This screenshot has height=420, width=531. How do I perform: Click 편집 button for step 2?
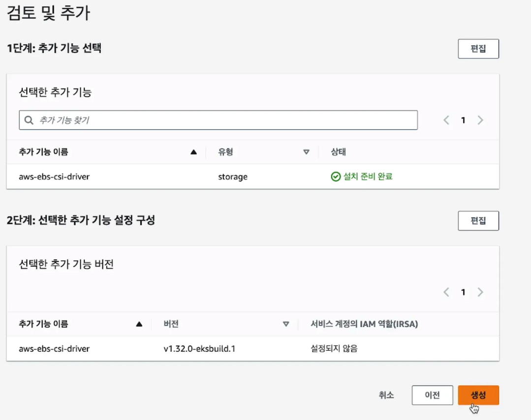[x=478, y=221]
